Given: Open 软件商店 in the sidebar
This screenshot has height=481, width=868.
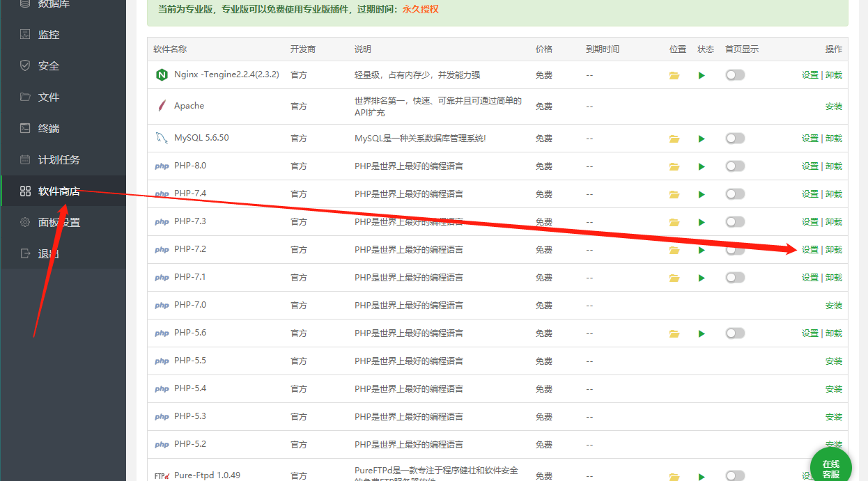Looking at the screenshot, I should pyautogui.click(x=59, y=191).
